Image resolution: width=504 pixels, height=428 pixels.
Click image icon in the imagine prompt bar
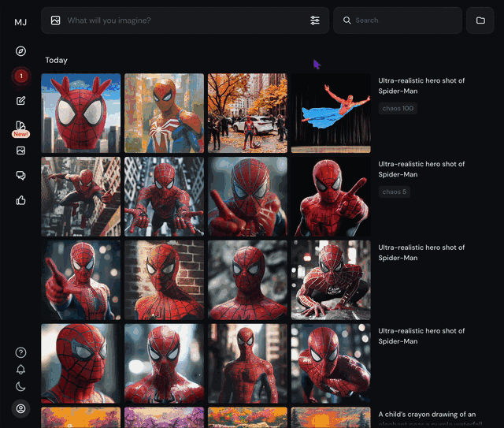pos(56,20)
